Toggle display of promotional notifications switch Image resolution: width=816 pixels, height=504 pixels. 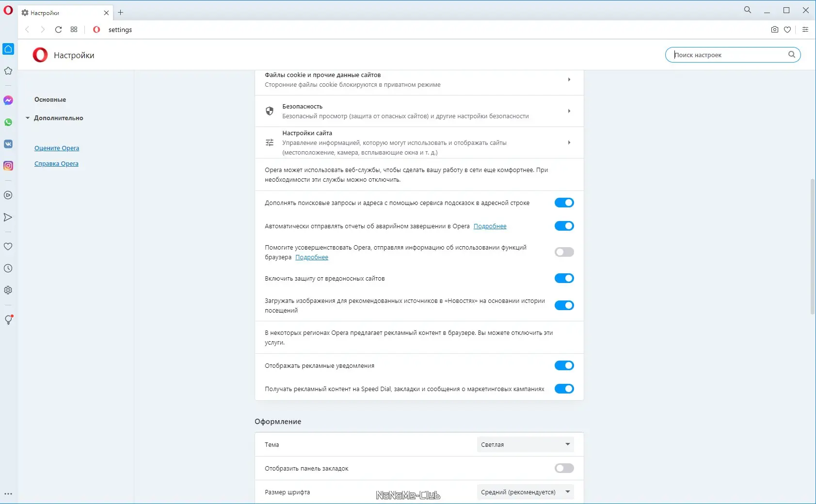pyautogui.click(x=564, y=365)
